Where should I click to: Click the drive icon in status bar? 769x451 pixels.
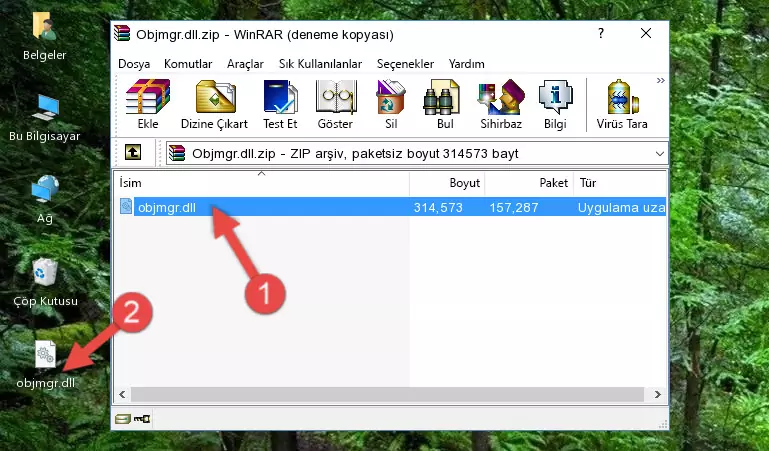pyautogui.click(x=123, y=419)
